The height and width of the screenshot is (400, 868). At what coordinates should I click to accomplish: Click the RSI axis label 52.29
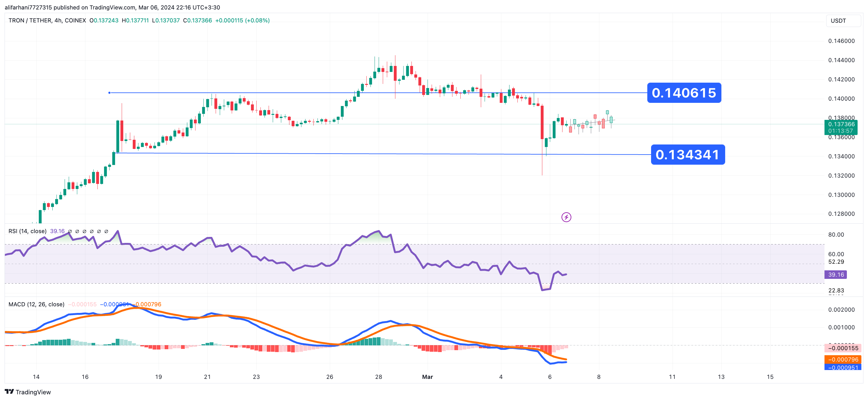pos(836,262)
